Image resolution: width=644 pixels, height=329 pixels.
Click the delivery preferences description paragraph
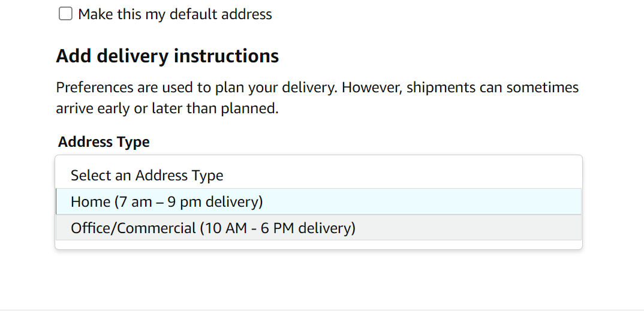click(x=317, y=98)
